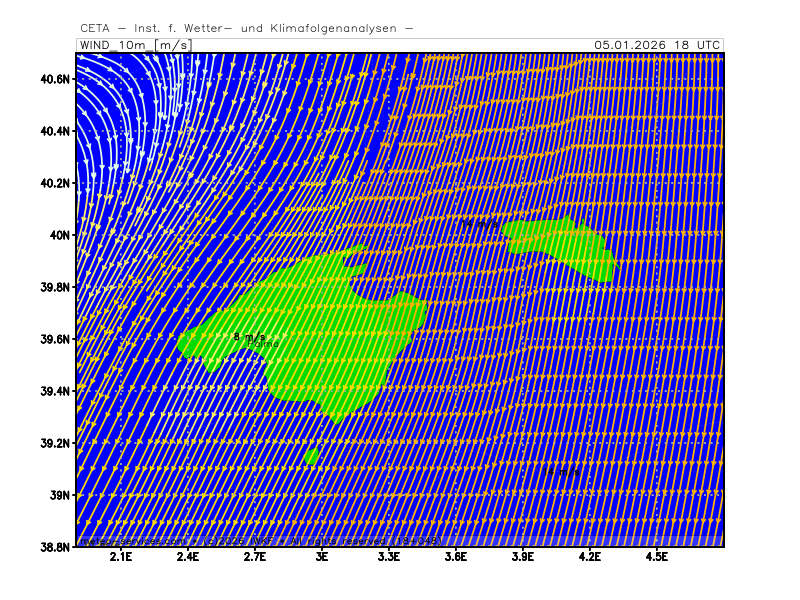
Task: Click the 3.6E longitude axis label
Action: click(x=456, y=558)
